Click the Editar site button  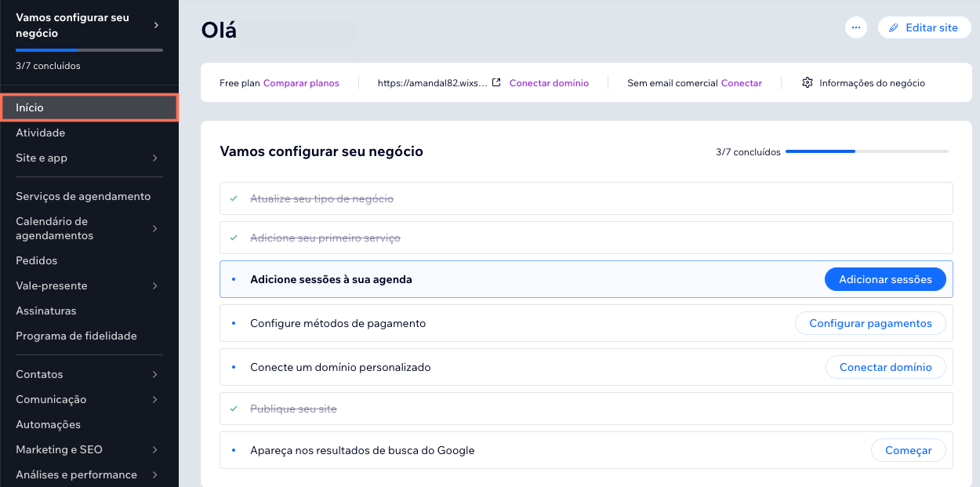pos(924,27)
